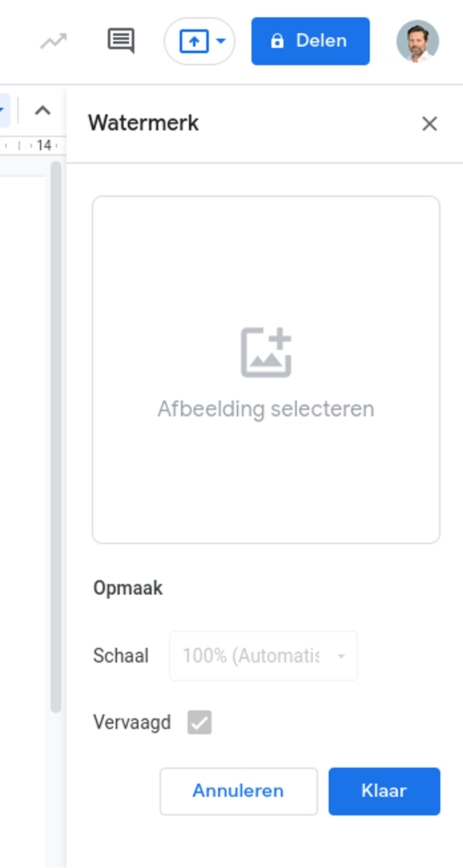Confirm with the Klaar button

point(384,791)
